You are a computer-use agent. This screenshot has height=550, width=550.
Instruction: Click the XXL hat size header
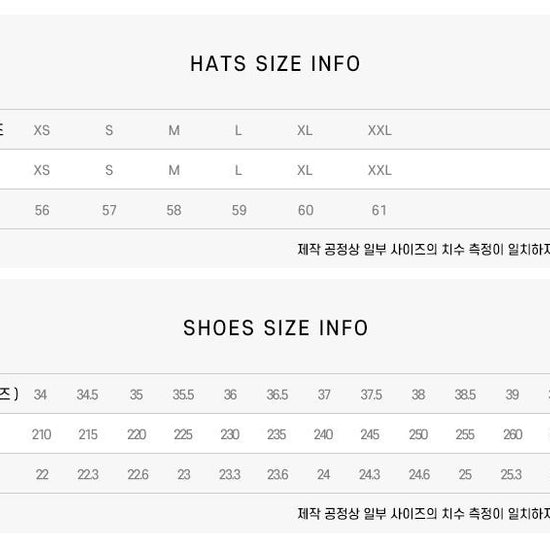[x=380, y=130]
